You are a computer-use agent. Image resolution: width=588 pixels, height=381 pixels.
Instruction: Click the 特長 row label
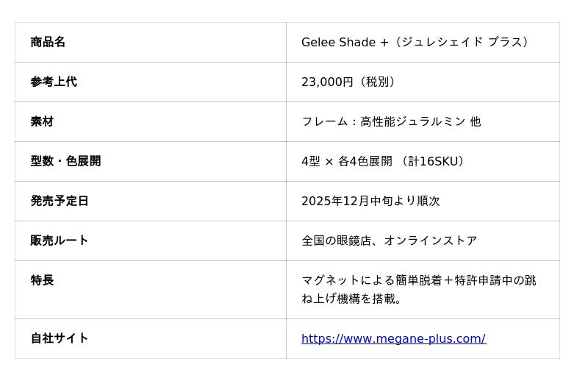point(42,280)
